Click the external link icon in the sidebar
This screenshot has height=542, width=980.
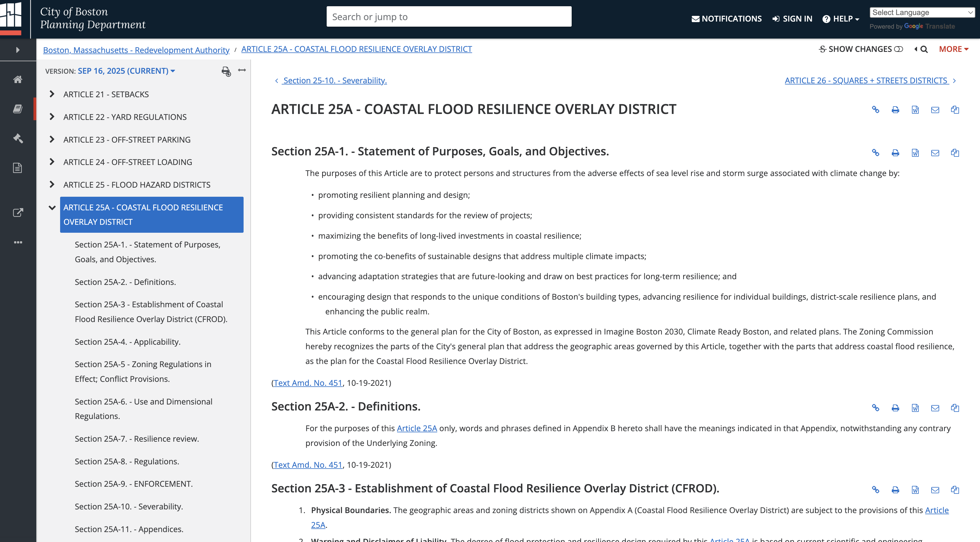[18, 213]
